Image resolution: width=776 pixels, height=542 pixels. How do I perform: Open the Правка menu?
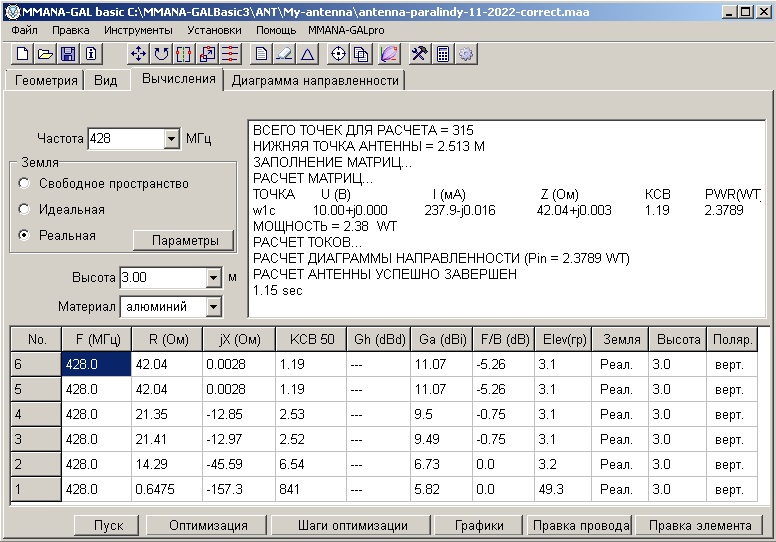[x=71, y=30]
